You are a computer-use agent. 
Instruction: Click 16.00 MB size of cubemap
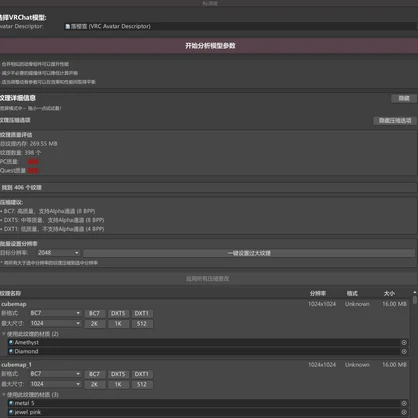[394, 304]
